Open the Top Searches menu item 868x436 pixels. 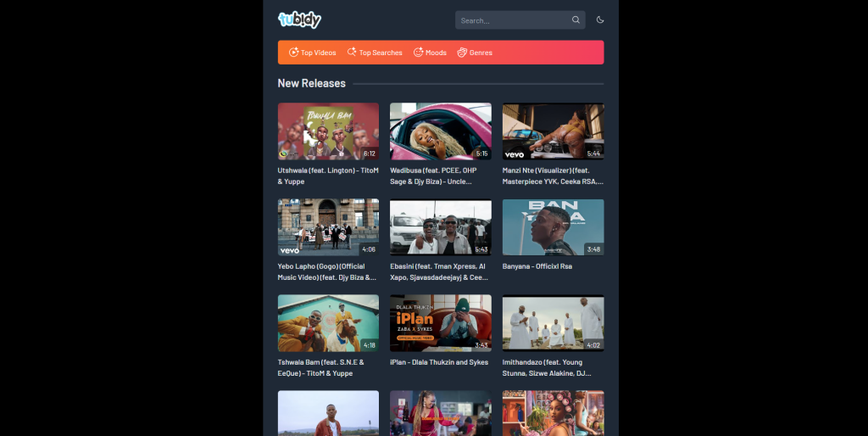pyautogui.click(x=375, y=52)
